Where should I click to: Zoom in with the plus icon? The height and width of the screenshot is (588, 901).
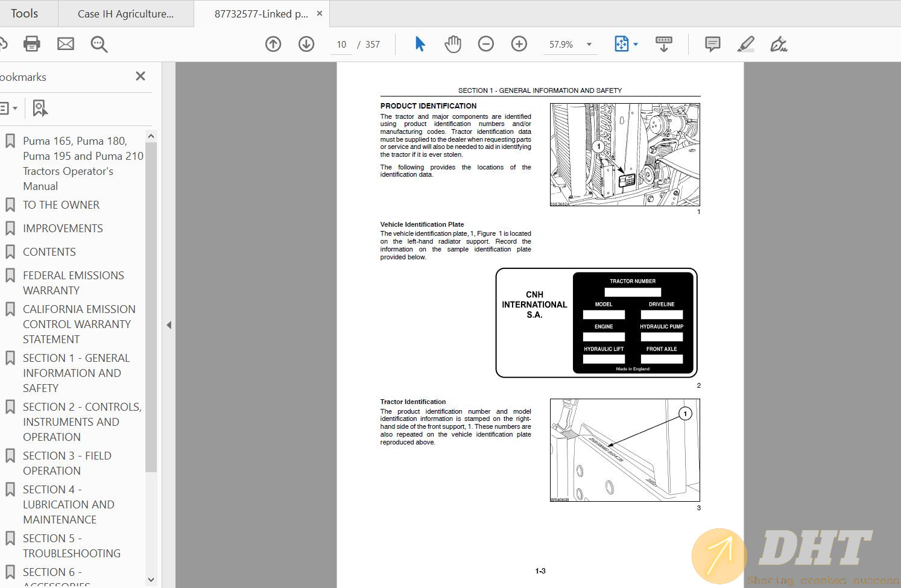pos(519,44)
